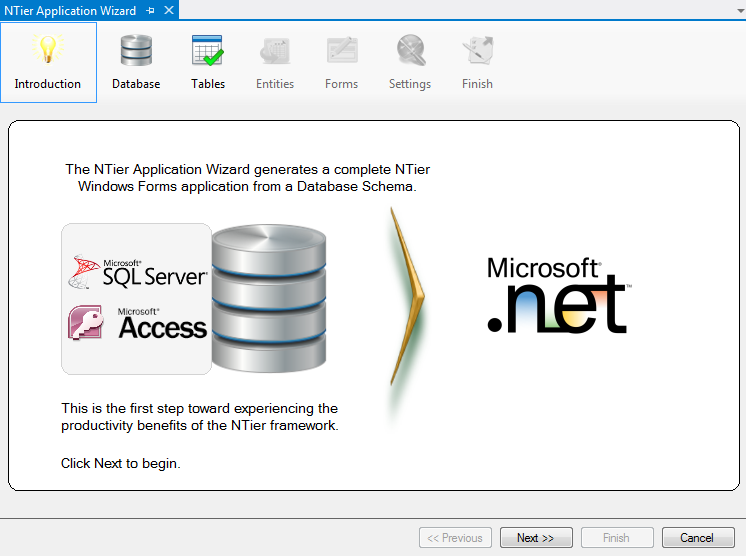Click the Microsoft SQL Server logo
Screen dimensions: 746x556
pos(137,272)
